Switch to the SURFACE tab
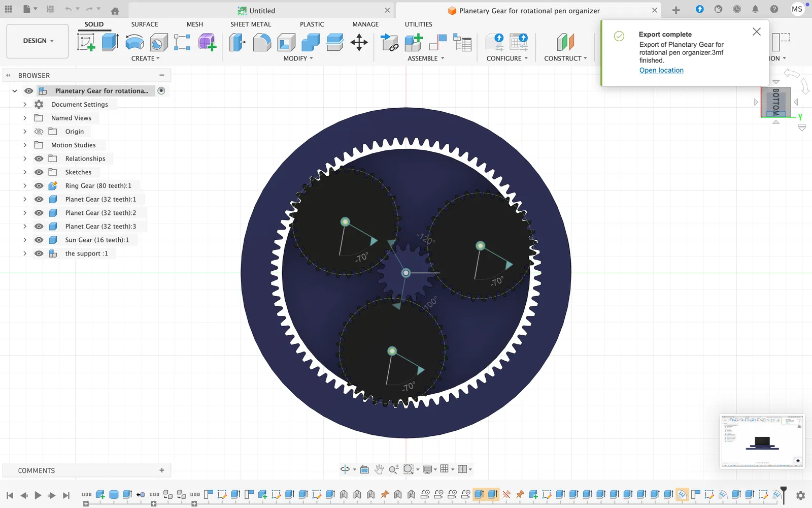This screenshot has height=508, width=812. tap(145, 24)
